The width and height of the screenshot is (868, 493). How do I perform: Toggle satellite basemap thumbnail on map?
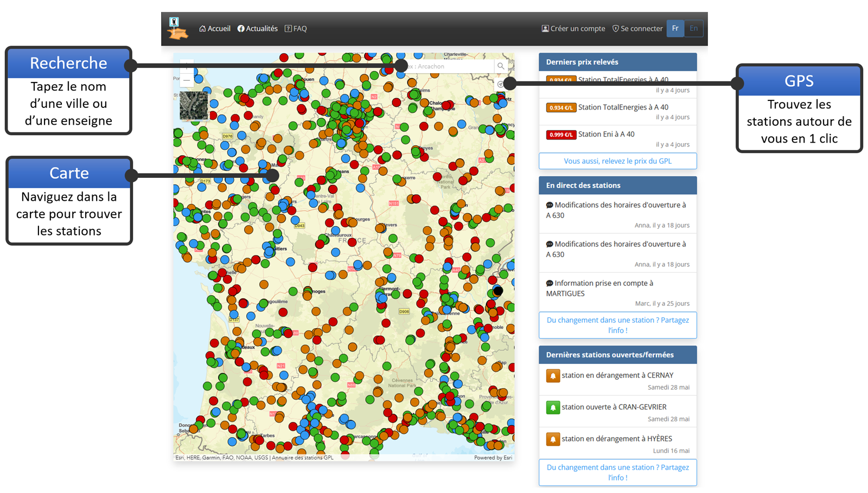[x=194, y=105]
